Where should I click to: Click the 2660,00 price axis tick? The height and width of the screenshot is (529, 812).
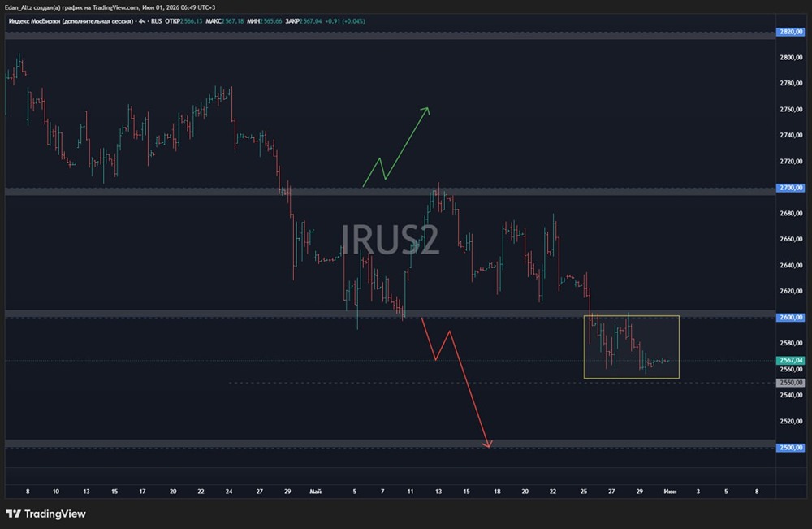click(x=791, y=239)
